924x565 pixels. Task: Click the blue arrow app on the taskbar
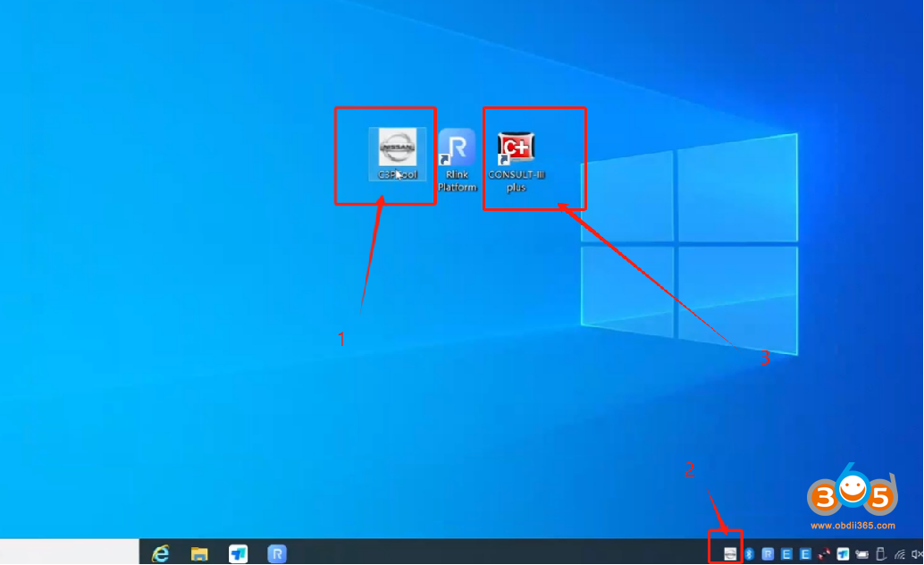click(238, 554)
